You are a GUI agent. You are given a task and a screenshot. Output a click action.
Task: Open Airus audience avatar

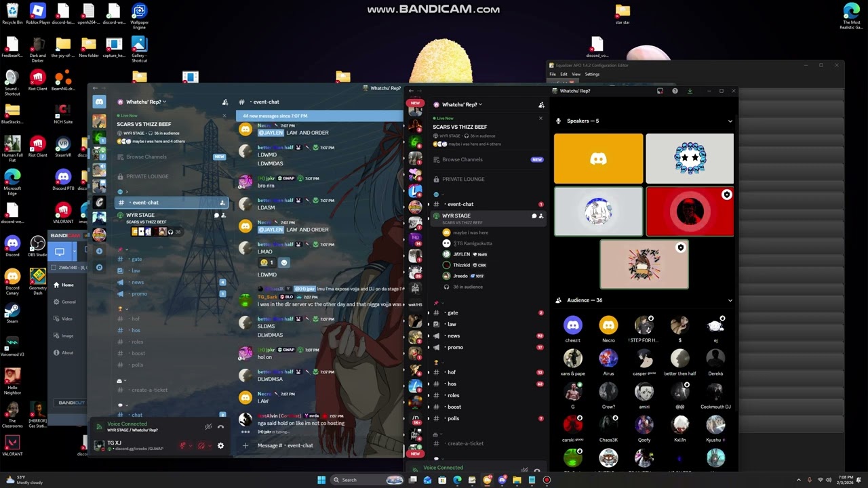[608, 359]
